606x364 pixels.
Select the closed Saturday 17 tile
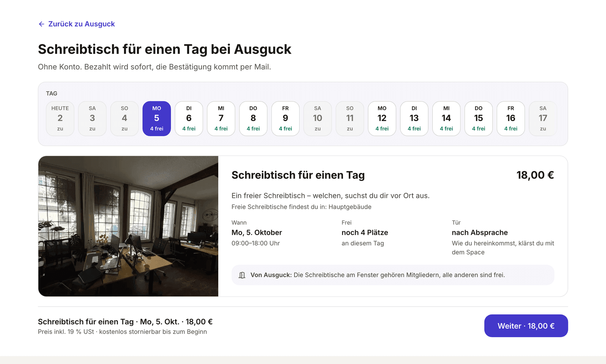tap(543, 119)
